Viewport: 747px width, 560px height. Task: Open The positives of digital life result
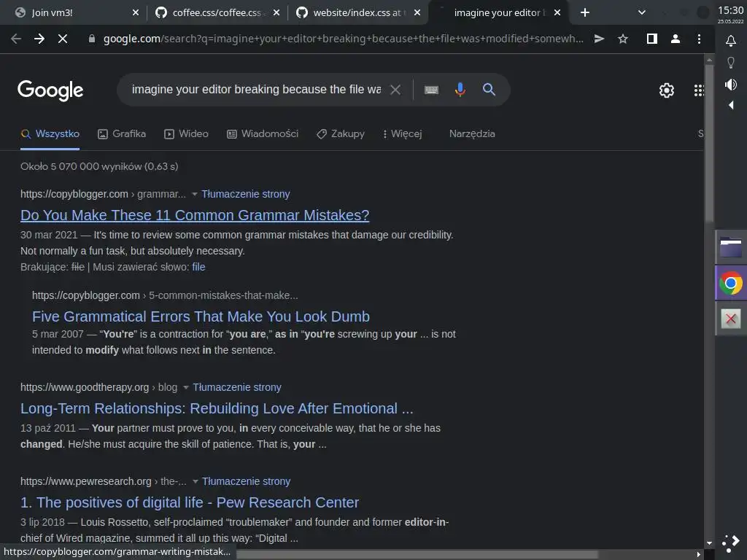pyautogui.click(x=190, y=502)
